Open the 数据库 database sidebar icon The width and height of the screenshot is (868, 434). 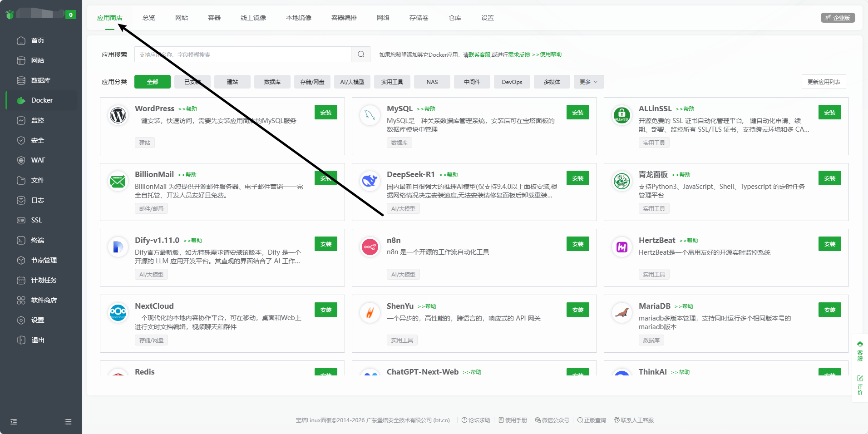click(21, 80)
